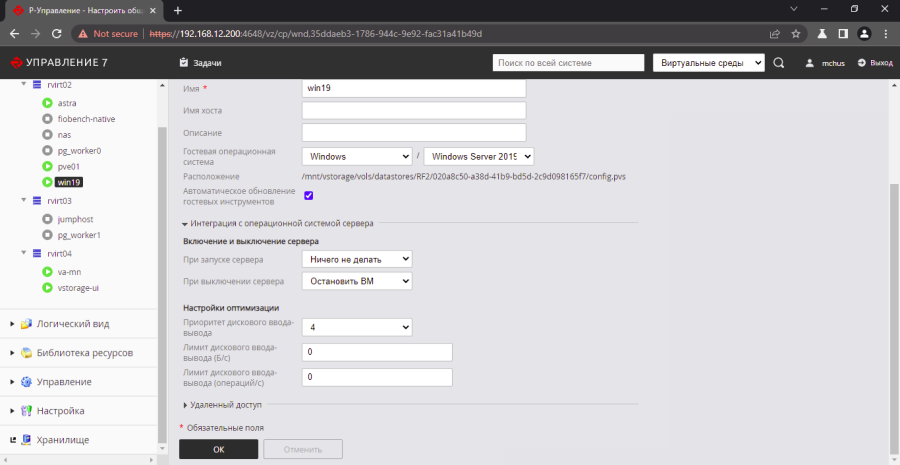Open the disk I/O priority dropdown
Screen dimensions: 900x465
click(x=357, y=327)
